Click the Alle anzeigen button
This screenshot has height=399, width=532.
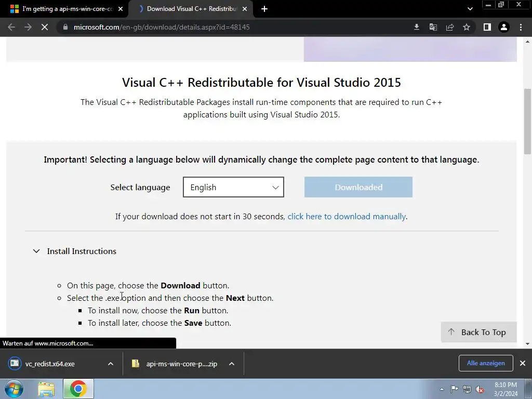click(486, 363)
